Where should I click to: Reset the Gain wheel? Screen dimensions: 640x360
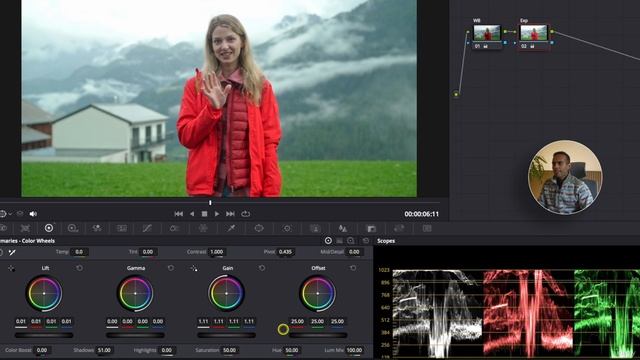click(x=262, y=268)
